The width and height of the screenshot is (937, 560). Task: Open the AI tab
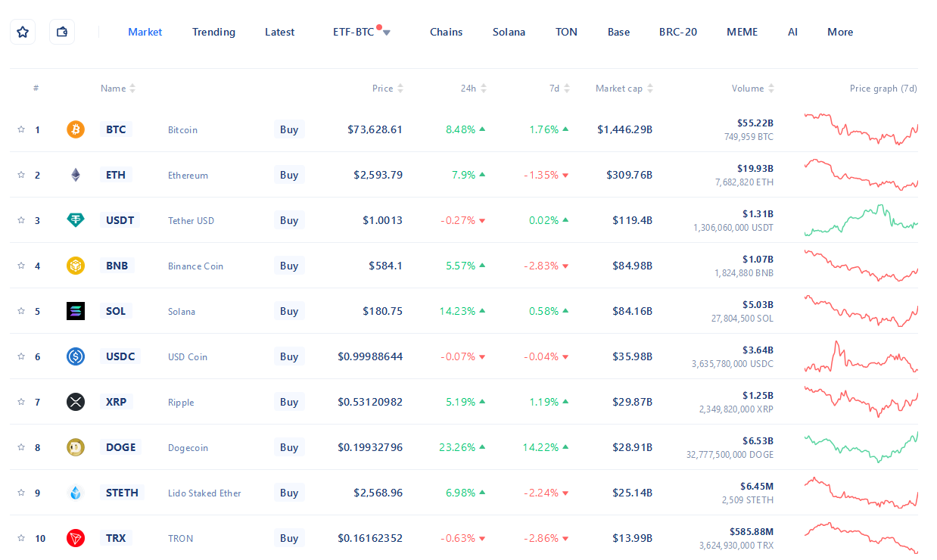click(792, 32)
